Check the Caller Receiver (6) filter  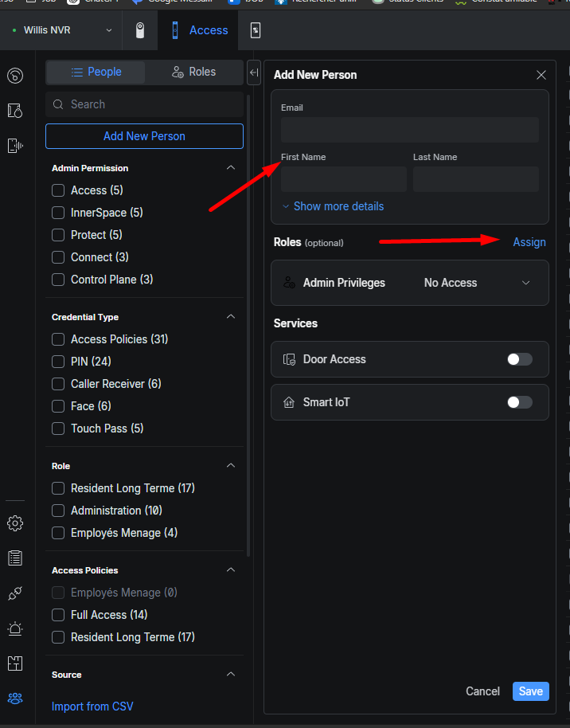point(58,384)
